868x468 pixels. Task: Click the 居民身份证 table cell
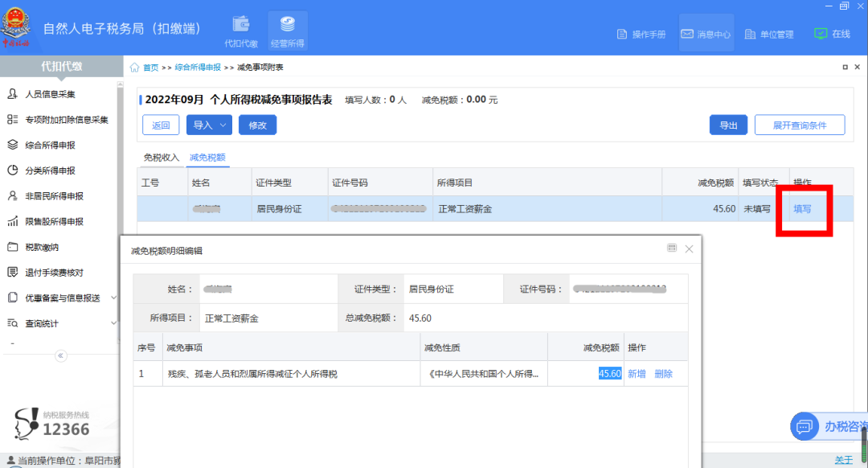(x=289, y=209)
